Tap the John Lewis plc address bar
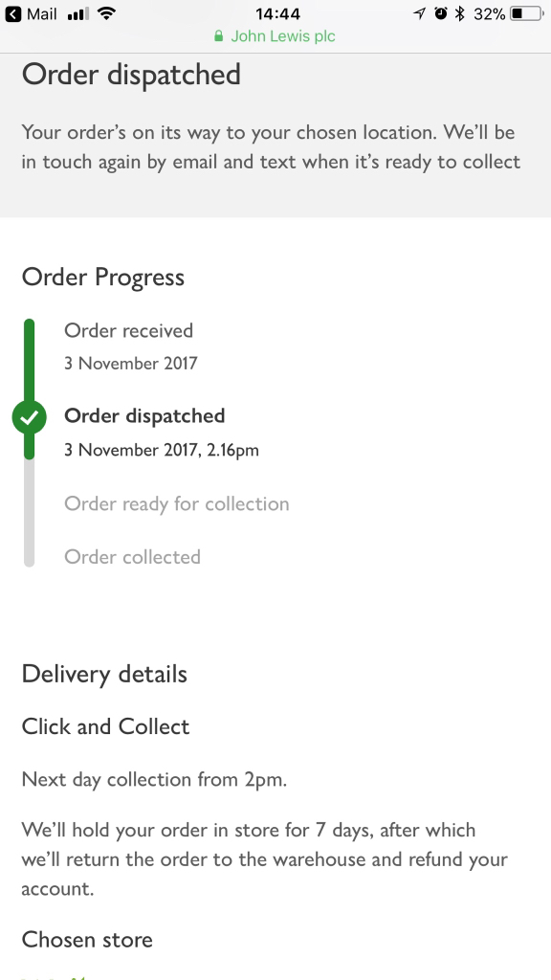 pyautogui.click(x=275, y=36)
